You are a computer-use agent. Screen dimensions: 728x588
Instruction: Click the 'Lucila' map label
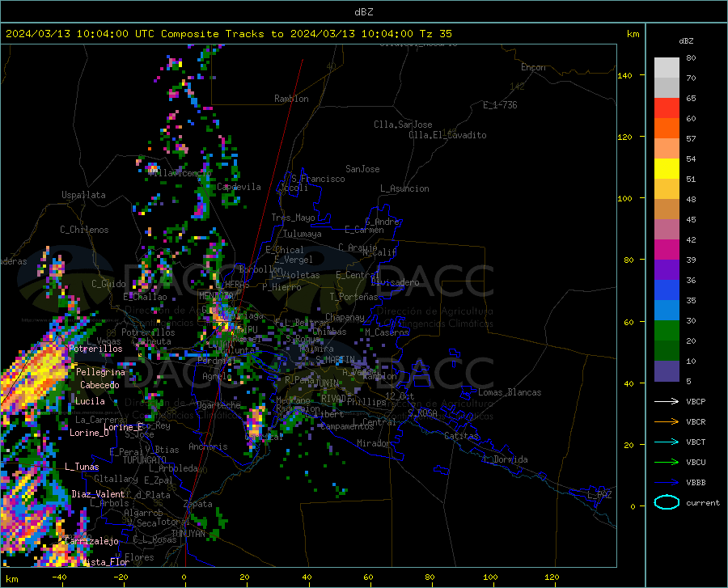pos(90,401)
